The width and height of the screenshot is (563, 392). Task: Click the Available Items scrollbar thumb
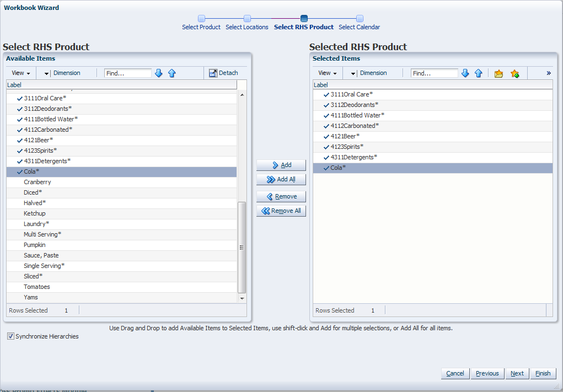click(x=242, y=248)
